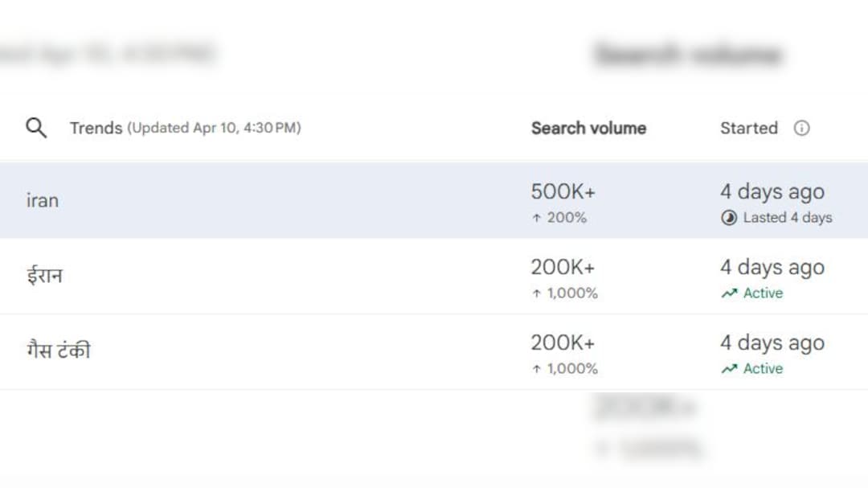This screenshot has width=868, height=488.
Task: Click the info icon beside Started
Action: click(x=801, y=128)
